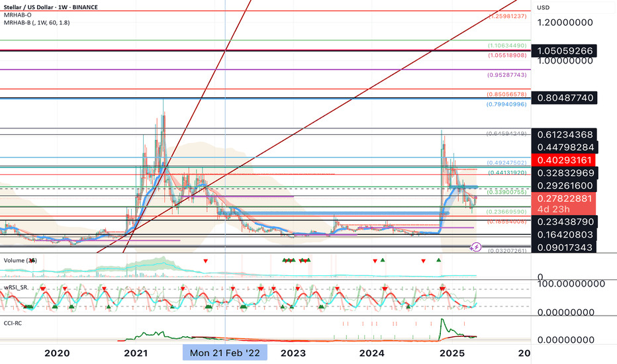Click the (0.18554008) level label
Screen dimensions: 617x364
[507, 222]
